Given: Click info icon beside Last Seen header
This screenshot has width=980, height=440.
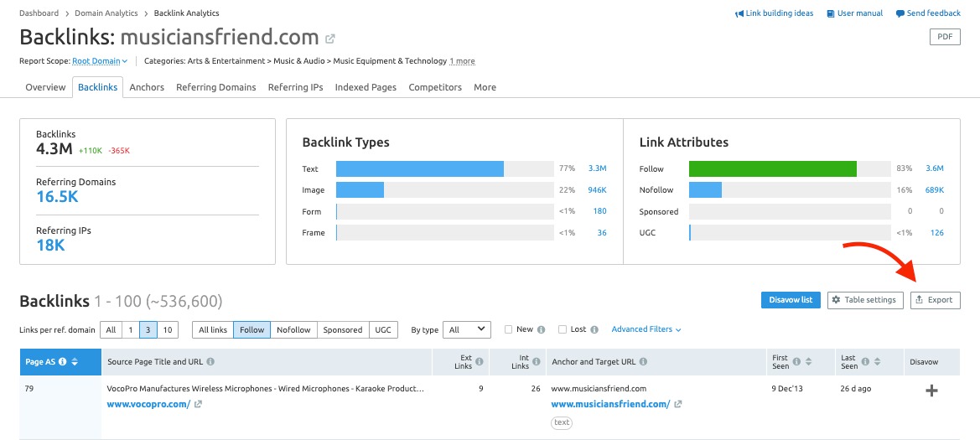Looking at the screenshot, I should click(x=866, y=362).
